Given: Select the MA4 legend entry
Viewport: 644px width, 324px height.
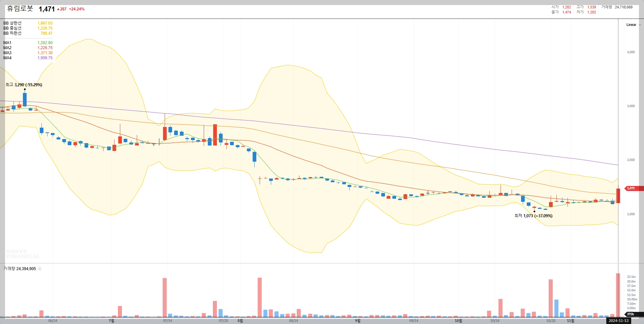Looking at the screenshot, I should pos(7,58).
